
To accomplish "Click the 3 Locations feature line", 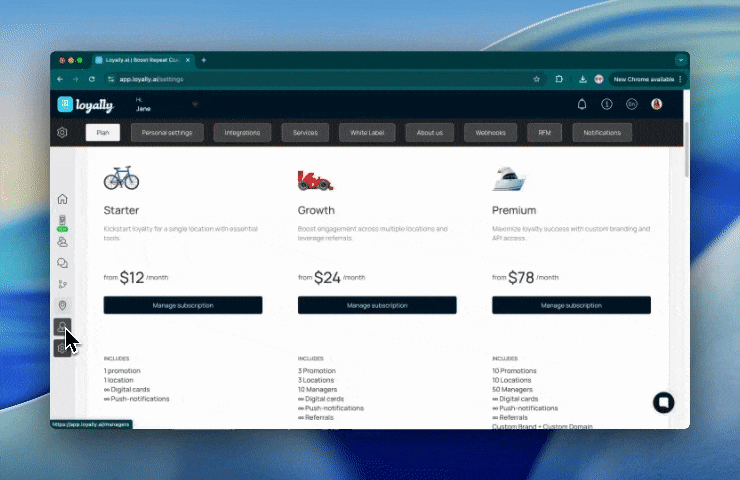I will (316, 380).
